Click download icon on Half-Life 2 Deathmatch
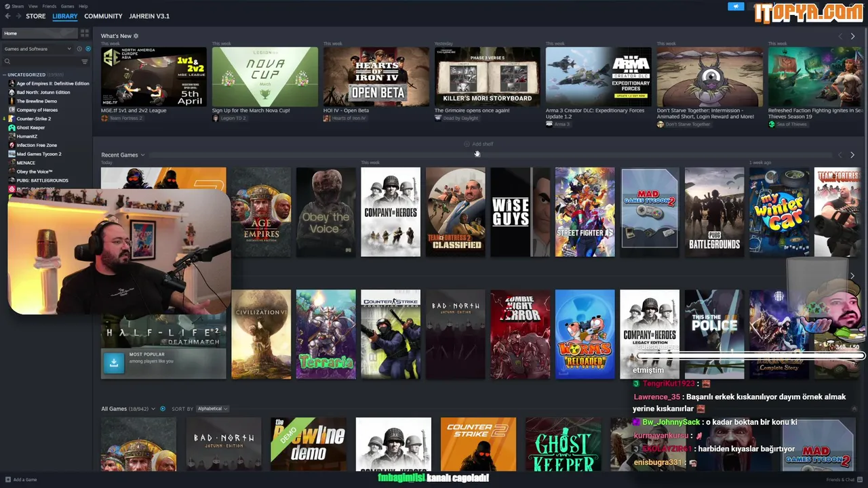Screen dimensions: 868x488 pos(114,363)
